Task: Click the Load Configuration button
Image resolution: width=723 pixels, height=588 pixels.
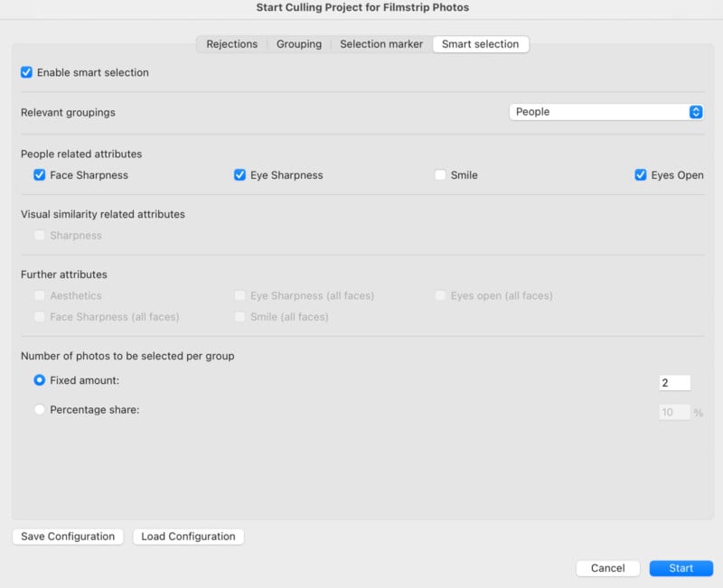Action: [x=188, y=536]
